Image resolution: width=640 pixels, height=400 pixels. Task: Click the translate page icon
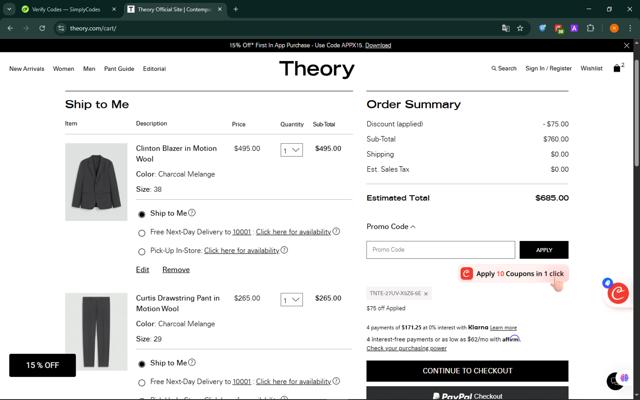(505, 28)
